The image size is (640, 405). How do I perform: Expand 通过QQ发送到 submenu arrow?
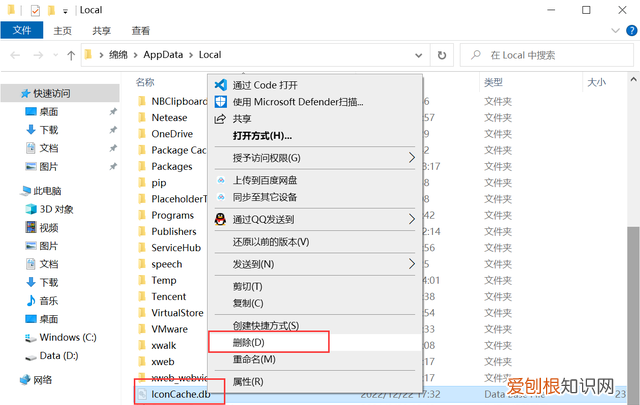pyautogui.click(x=412, y=219)
